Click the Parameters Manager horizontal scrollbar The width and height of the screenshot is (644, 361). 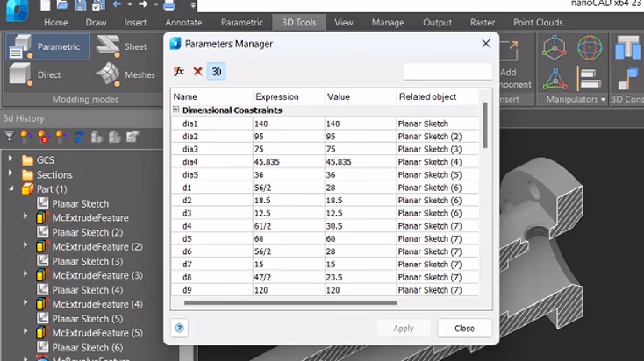[x=290, y=303]
